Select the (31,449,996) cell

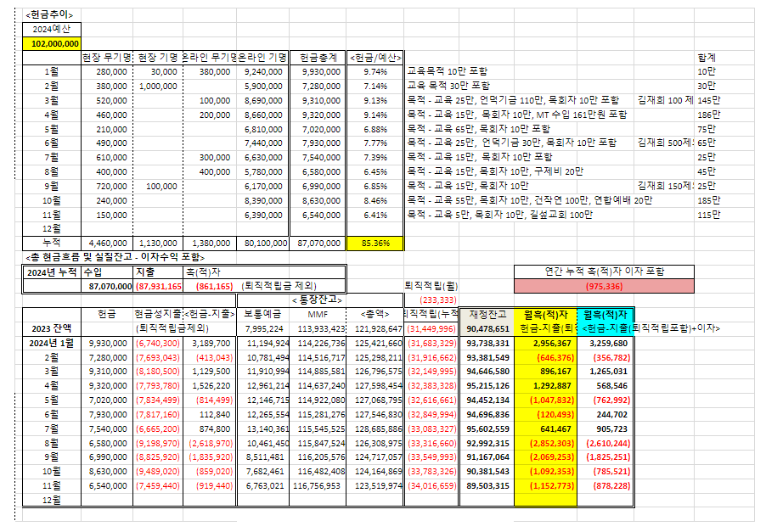click(431, 329)
